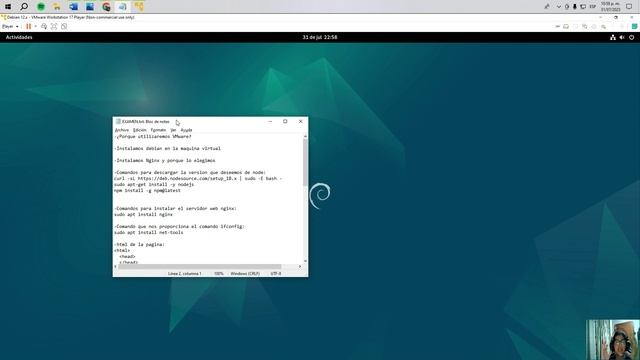
Task: Click the VMware hard disk device icon
Action: pos(566,27)
